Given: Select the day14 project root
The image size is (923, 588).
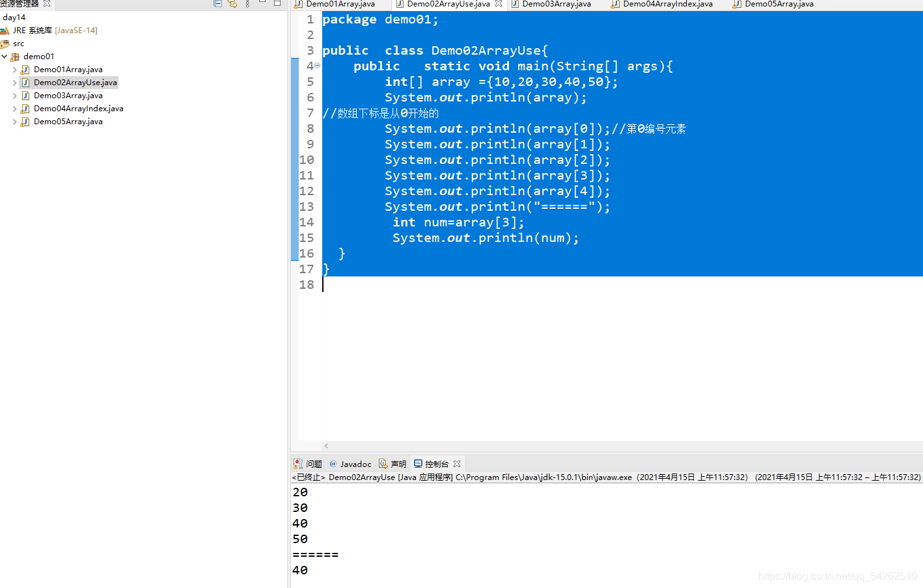Looking at the screenshot, I should coord(14,18).
